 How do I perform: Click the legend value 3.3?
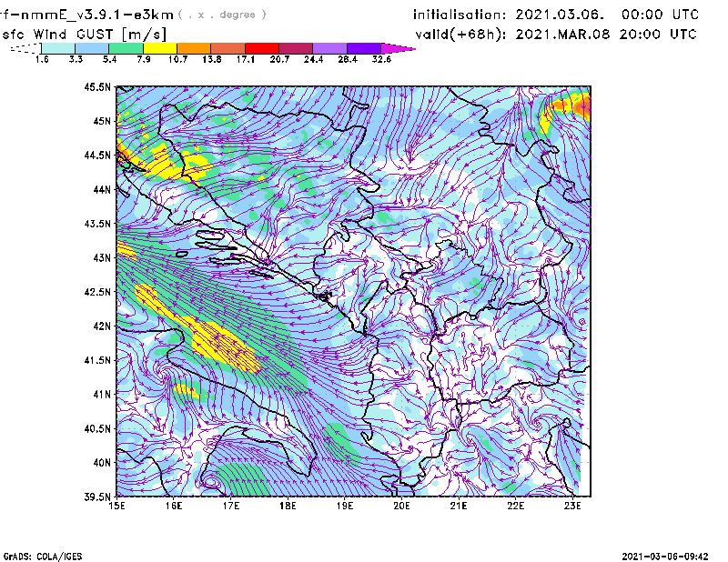(76, 59)
